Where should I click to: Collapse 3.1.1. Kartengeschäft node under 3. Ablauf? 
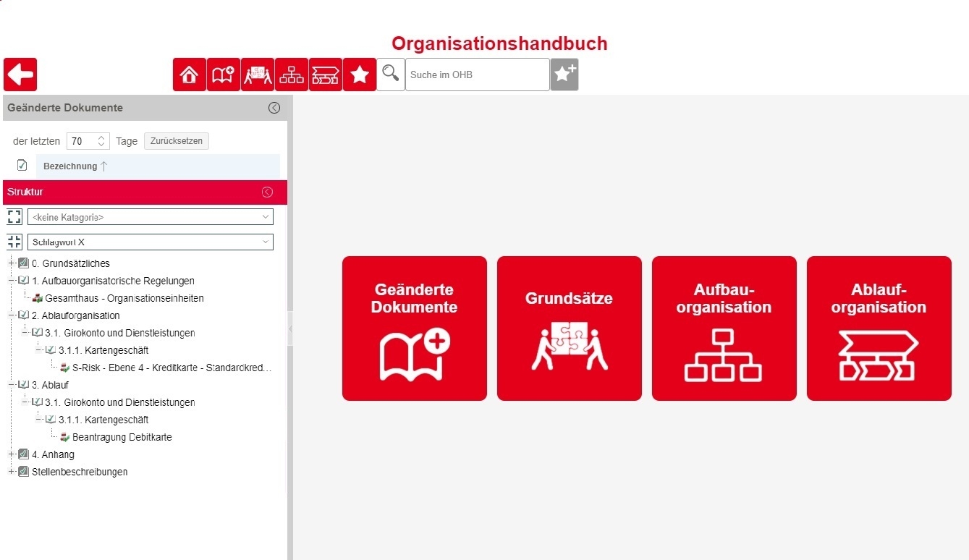39,420
